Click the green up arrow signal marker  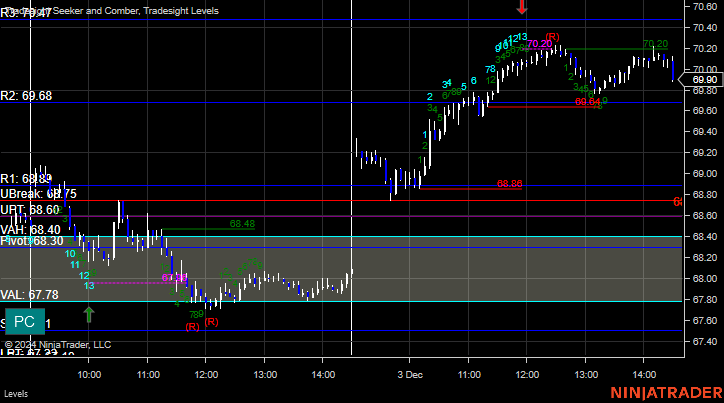89,314
